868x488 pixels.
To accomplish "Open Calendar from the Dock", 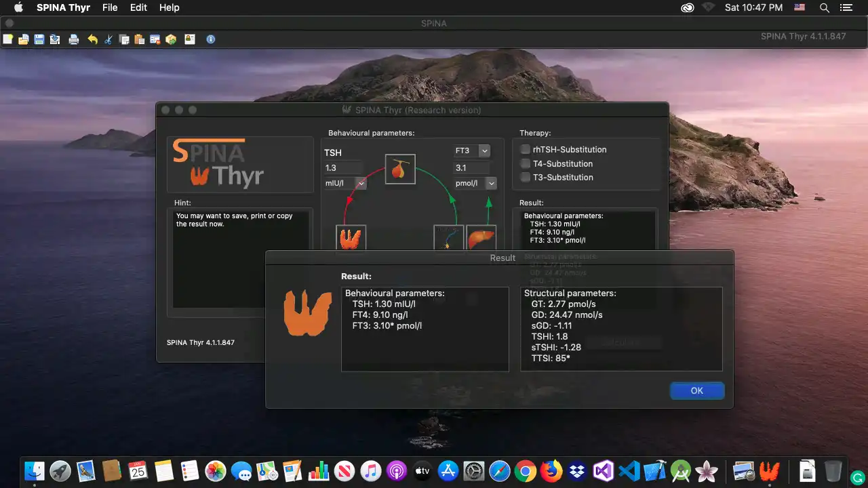I will coord(138,470).
